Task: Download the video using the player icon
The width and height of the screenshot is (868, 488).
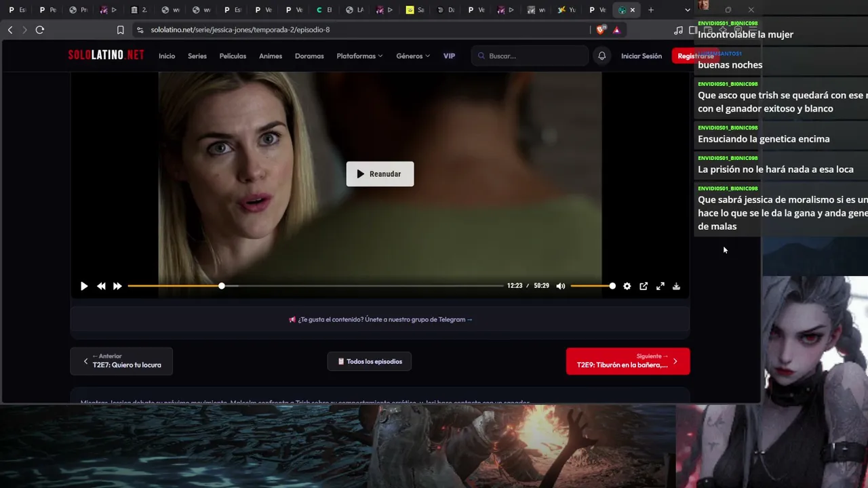Action: pyautogui.click(x=676, y=286)
